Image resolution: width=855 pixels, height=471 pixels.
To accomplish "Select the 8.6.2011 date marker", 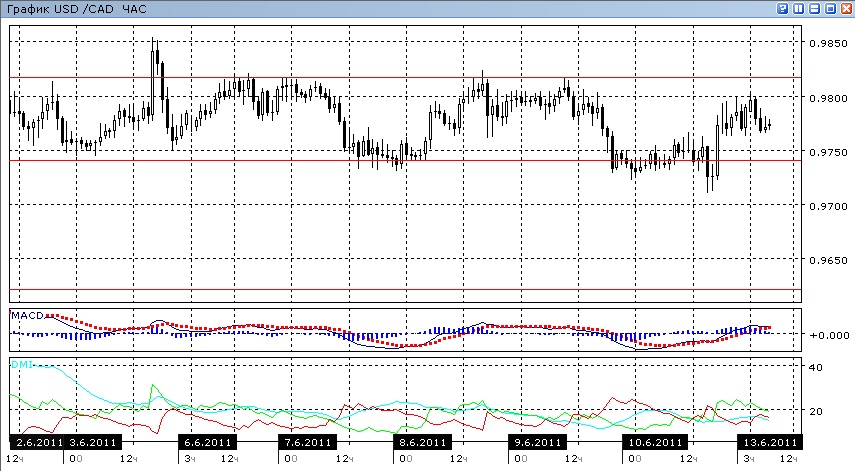I will 423,442.
